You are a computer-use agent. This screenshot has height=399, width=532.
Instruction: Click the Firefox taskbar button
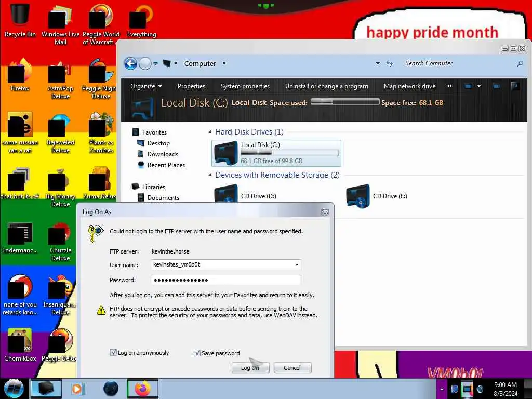pyautogui.click(x=142, y=389)
